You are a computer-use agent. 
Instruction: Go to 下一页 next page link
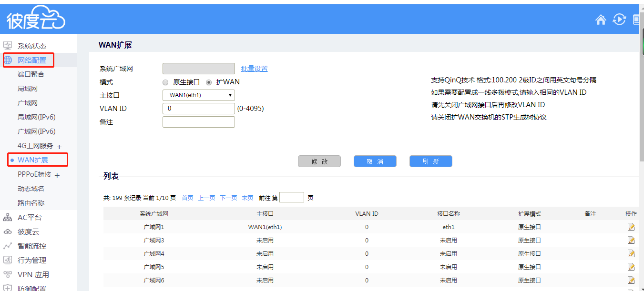coord(228,198)
